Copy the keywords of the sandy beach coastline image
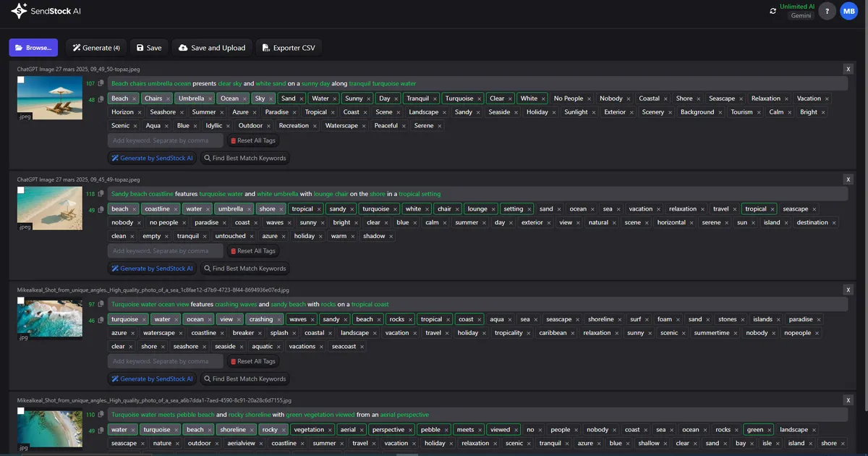The image size is (868, 456). tap(101, 210)
